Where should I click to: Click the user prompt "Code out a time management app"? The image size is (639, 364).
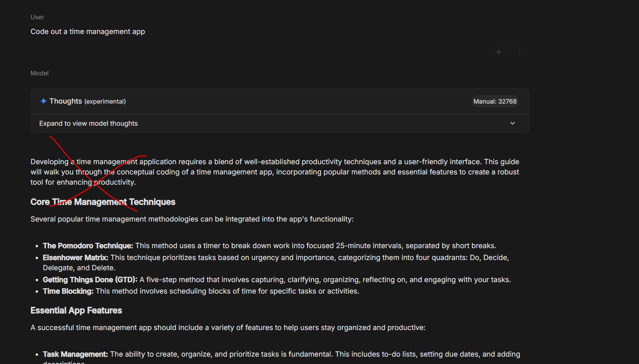click(x=88, y=32)
